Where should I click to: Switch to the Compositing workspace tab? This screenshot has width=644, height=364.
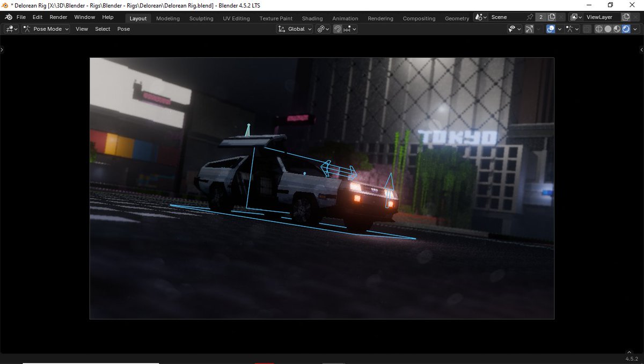(x=419, y=18)
